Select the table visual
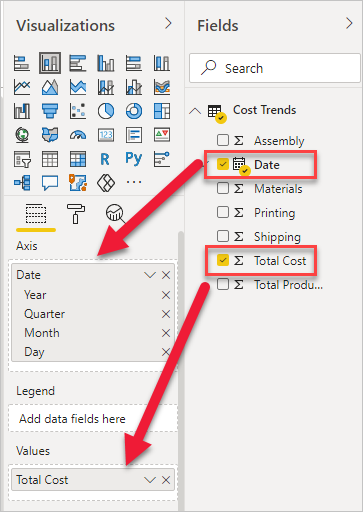Viewport: 363px width, 512px height. pyautogui.click(x=50, y=159)
